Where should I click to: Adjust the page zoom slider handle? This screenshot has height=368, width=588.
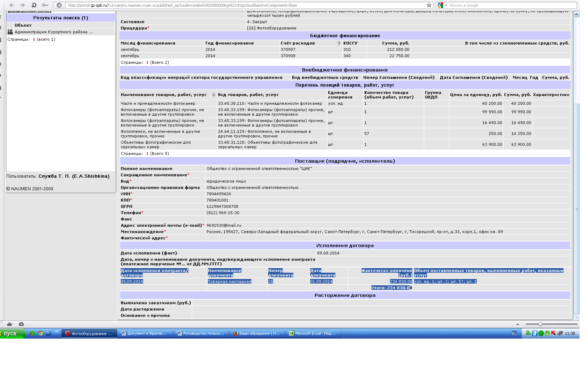540,324
